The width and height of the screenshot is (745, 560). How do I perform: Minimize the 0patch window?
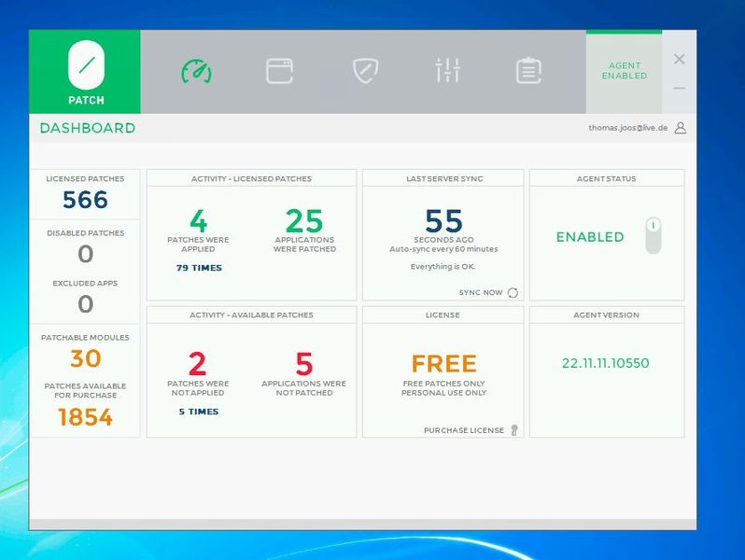click(x=680, y=89)
